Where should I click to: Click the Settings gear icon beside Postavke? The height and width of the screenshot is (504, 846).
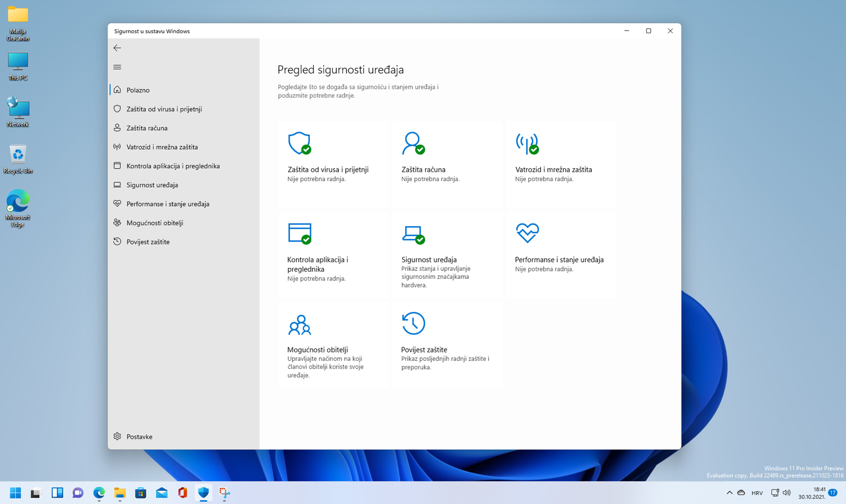[117, 436]
